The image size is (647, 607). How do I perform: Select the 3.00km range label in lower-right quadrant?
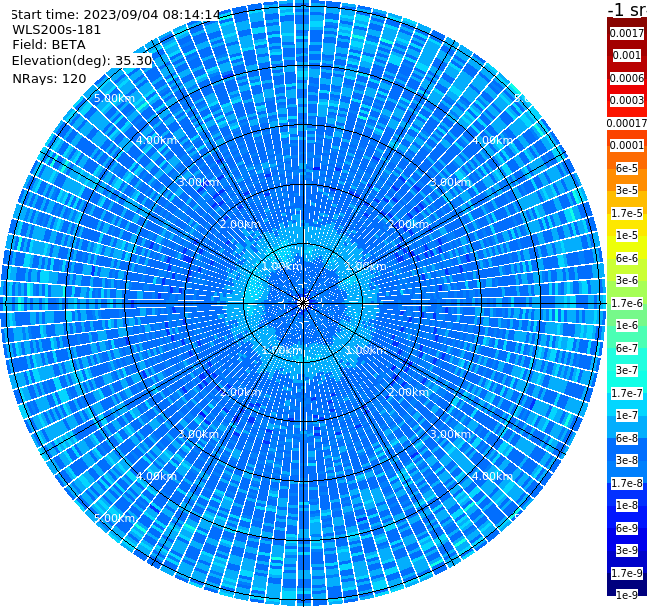tap(450, 434)
